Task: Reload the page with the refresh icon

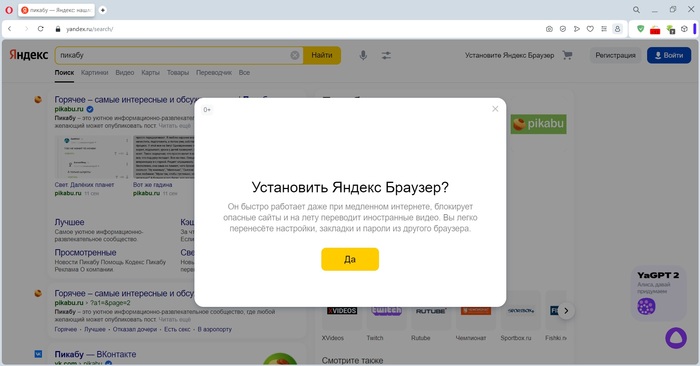Action: click(x=41, y=29)
